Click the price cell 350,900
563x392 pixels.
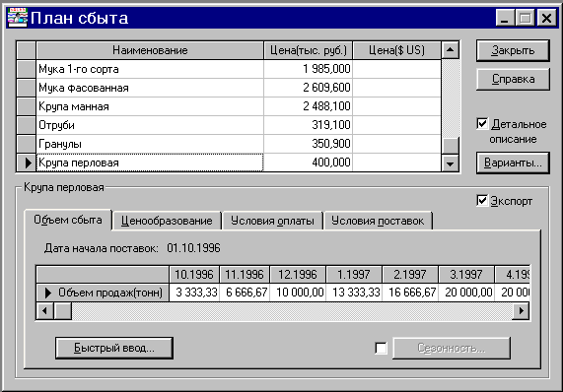(308, 144)
